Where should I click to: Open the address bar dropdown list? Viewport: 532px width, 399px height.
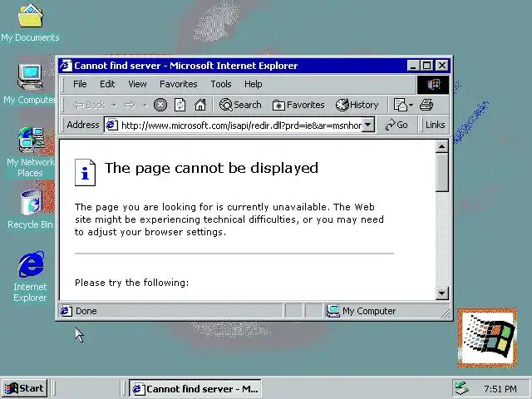(x=367, y=125)
